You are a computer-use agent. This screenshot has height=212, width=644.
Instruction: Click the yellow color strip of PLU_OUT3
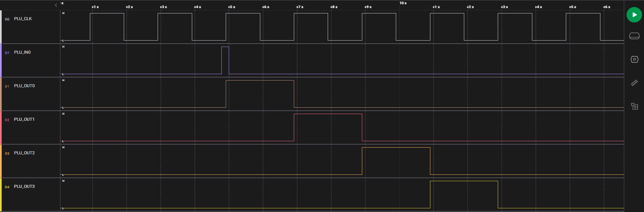tap(1, 195)
